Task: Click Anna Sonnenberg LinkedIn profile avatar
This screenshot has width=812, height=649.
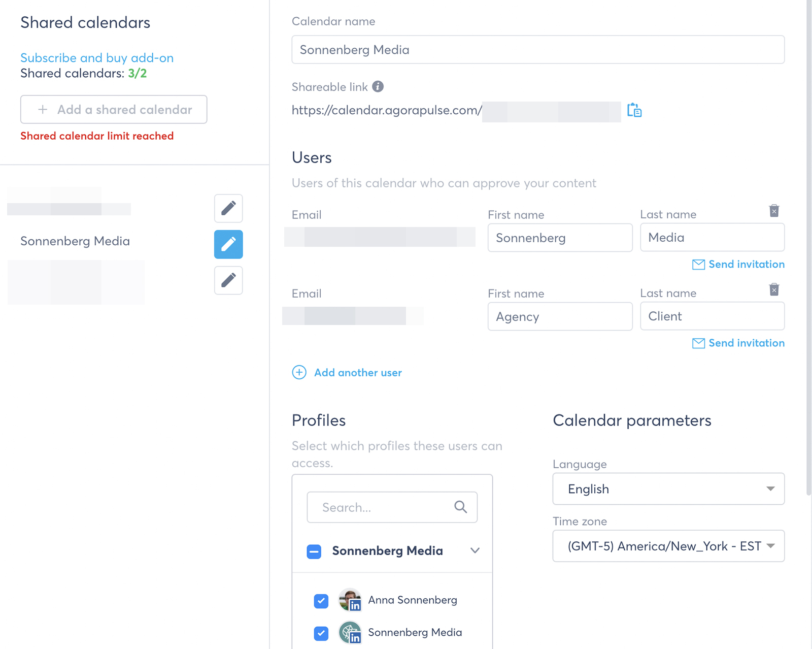Action: tap(350, 600)
